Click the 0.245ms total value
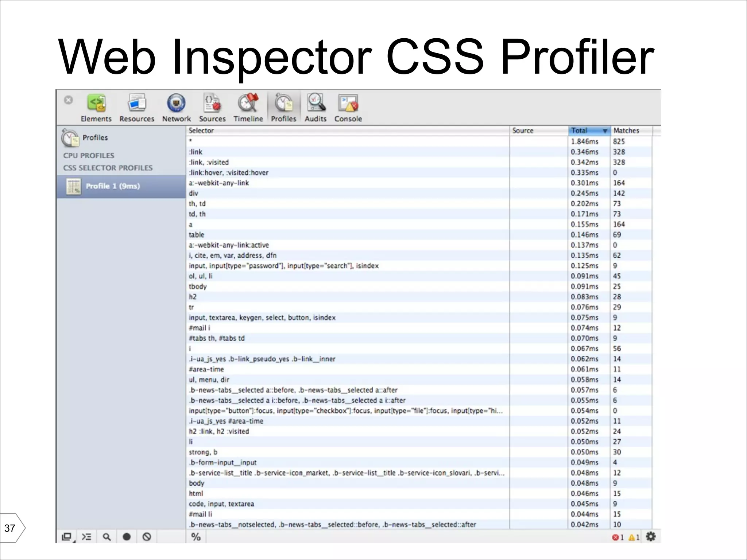The height and width of the screenshot is (560, 747). pyautogui.click(x=584, y=194)
